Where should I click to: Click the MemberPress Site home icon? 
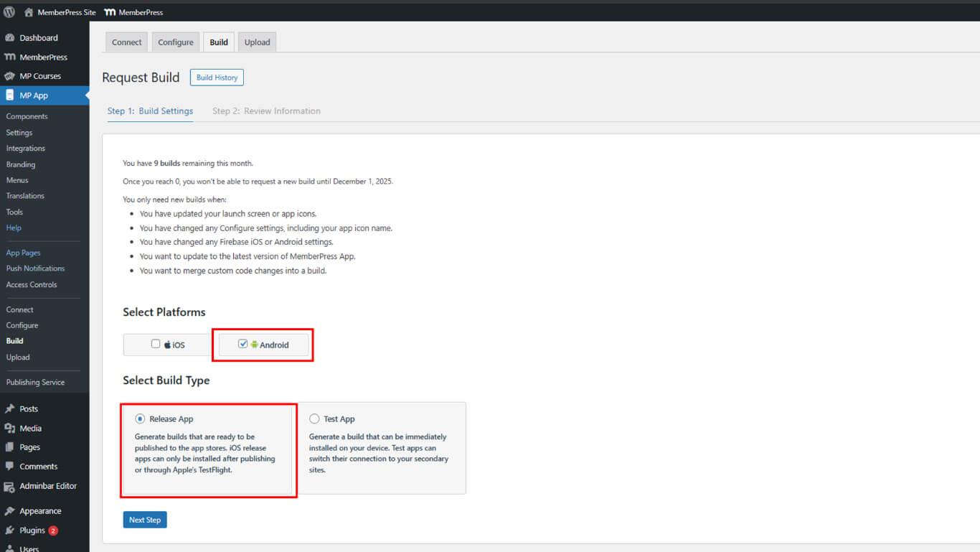(x=29, y=12)
